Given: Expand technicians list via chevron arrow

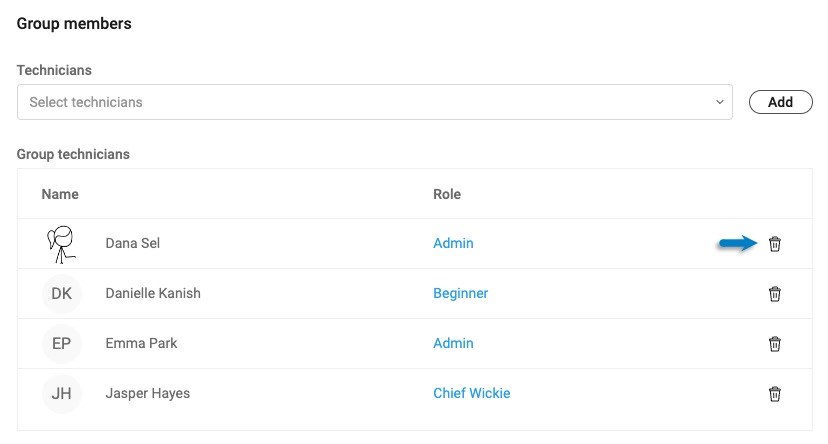Looking at the screenshot, I should click(x=719, y=102).
